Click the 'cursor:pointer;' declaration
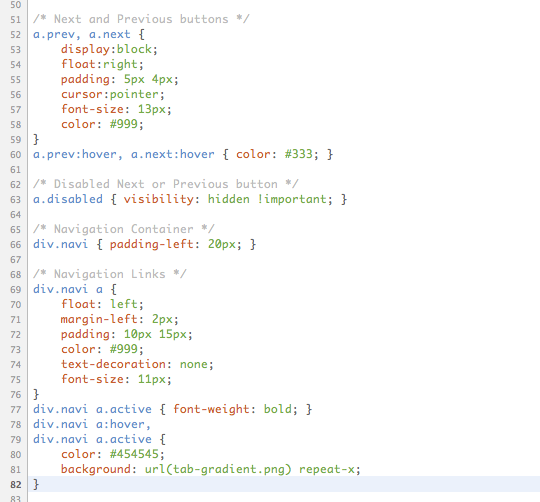Image resolution: width=540 pixels, height=502 pixels. tap(113, 94)
